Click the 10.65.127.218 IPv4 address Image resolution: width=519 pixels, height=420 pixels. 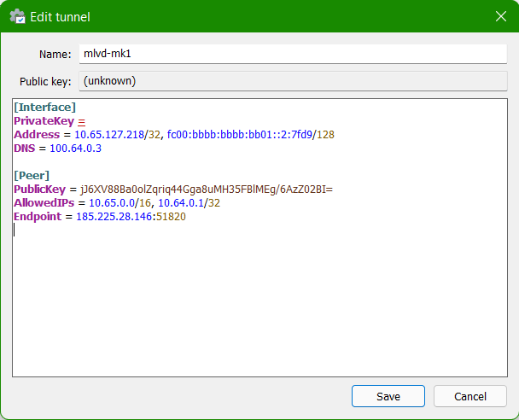tap(110, 135)
